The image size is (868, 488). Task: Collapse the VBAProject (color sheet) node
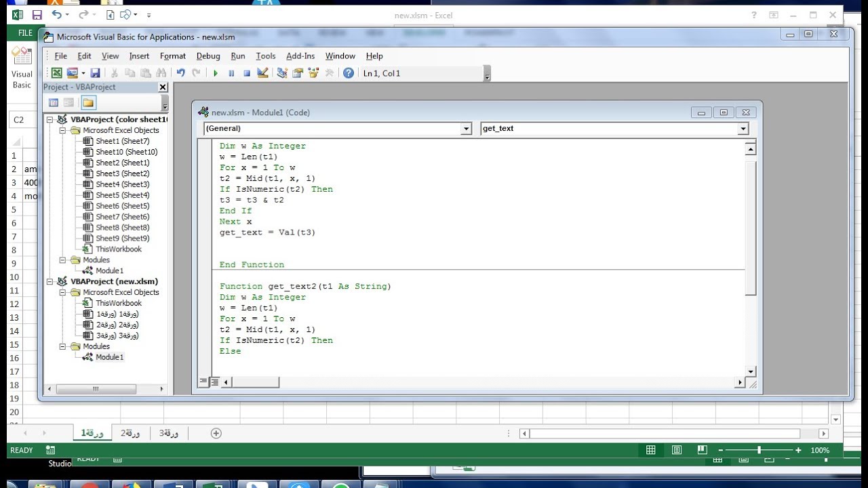50,119
